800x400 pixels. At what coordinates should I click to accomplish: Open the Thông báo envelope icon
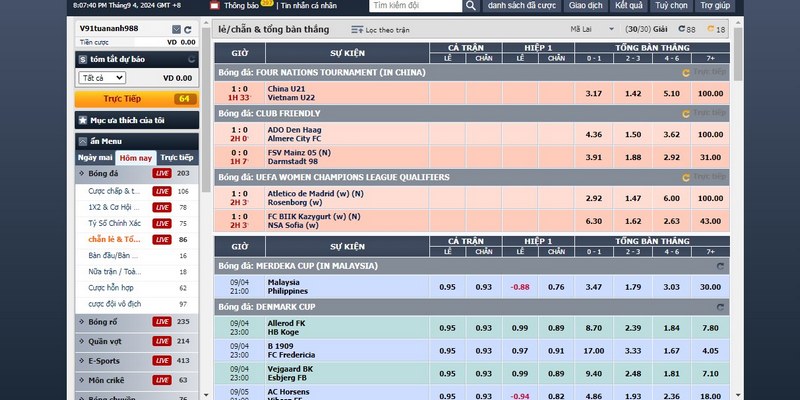coord(215,6)
